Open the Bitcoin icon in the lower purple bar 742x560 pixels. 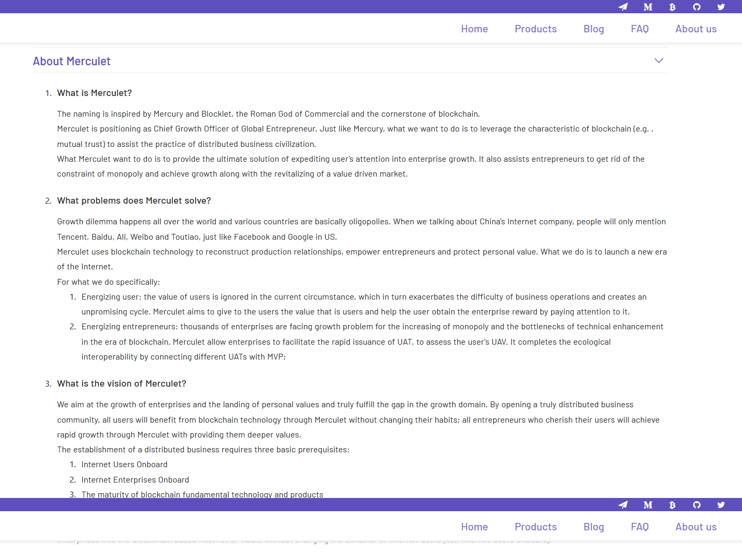[672, 505]
